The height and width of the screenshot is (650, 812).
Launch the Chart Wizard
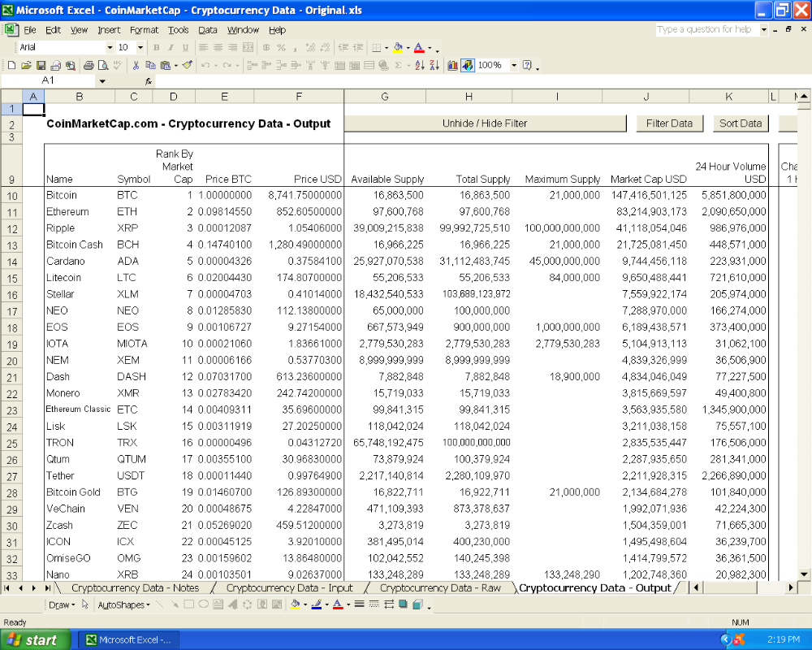452,65
